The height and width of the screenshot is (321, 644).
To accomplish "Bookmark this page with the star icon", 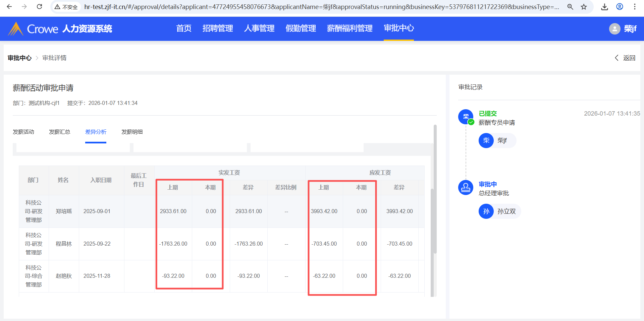I will [x=584, y=7].
